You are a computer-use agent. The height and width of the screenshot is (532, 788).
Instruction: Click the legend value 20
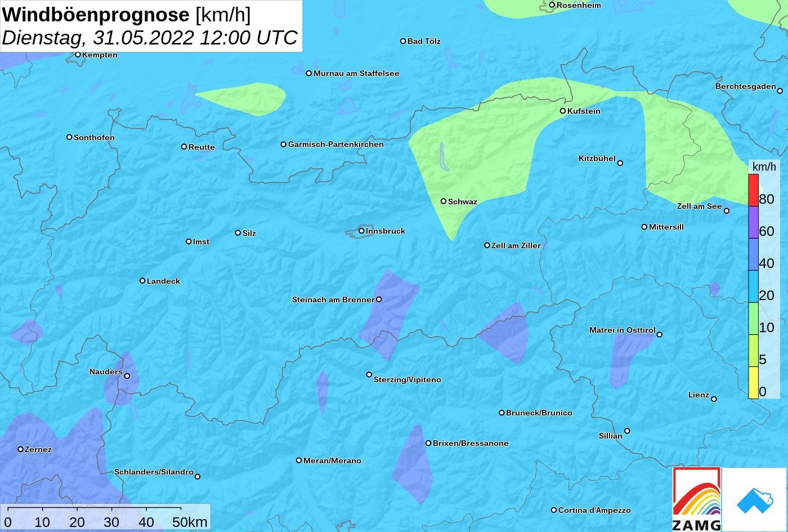coord(767,295)
